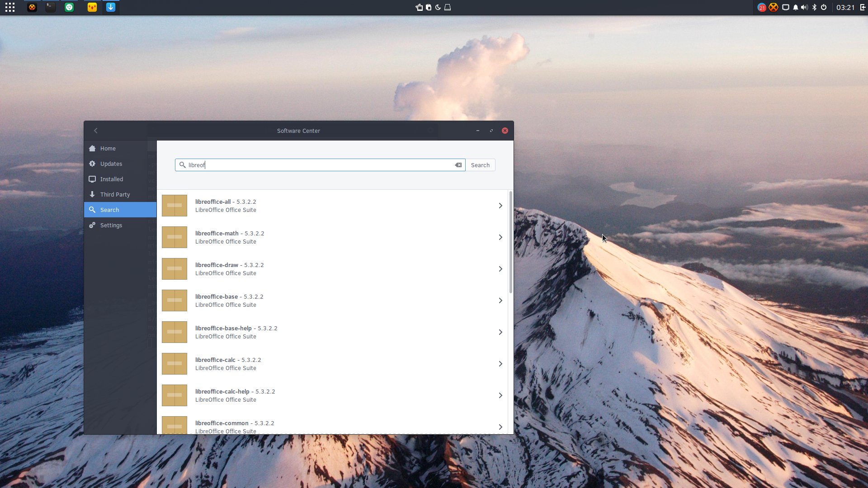This screenshot has width=868, height=488.
Task: Toggle the night light moon icon
Action: tap(438, 7)
